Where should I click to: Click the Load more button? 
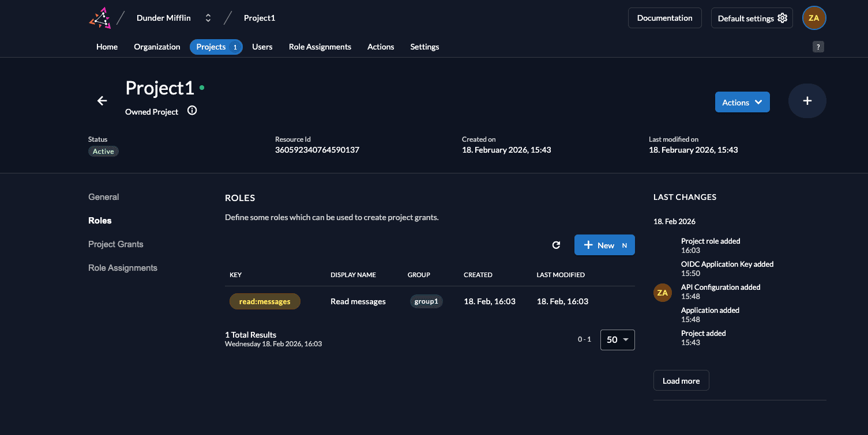coord(681,380)
